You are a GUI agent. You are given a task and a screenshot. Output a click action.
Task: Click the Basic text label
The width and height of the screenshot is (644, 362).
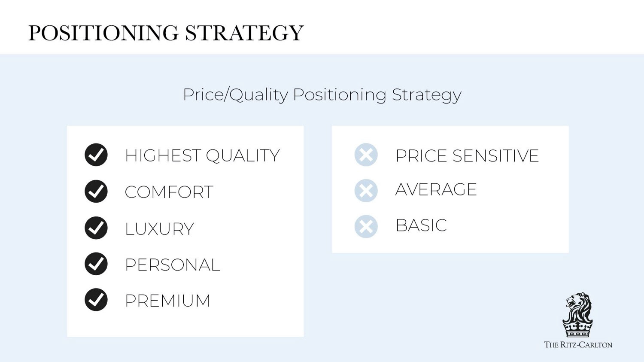pos(421,225)
